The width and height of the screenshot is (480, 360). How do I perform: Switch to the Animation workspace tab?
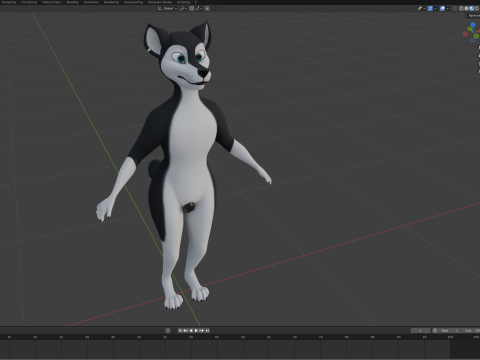91,2
